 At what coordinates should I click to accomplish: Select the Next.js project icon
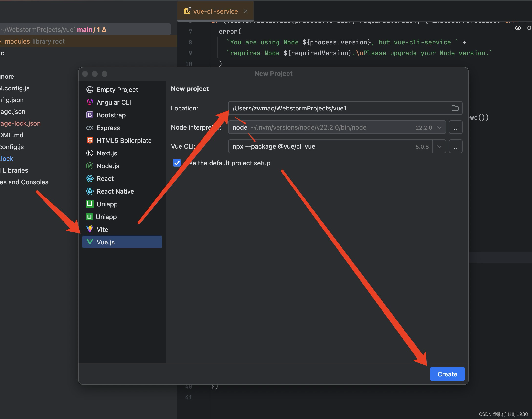(90, 153)
